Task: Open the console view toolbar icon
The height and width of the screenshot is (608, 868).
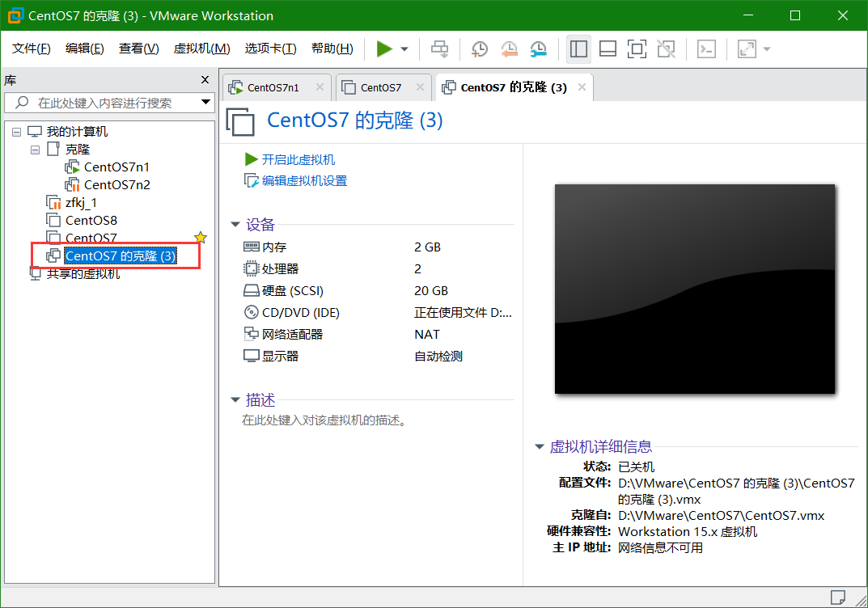Action: pyautogui.click(x=706, y=49)
